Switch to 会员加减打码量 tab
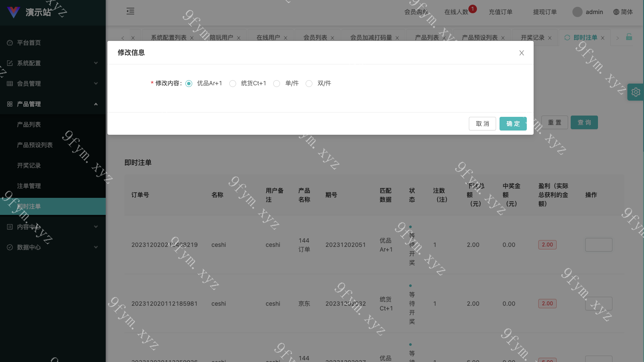The height and width of the screenshot is (362, 644). coord(371,38)
